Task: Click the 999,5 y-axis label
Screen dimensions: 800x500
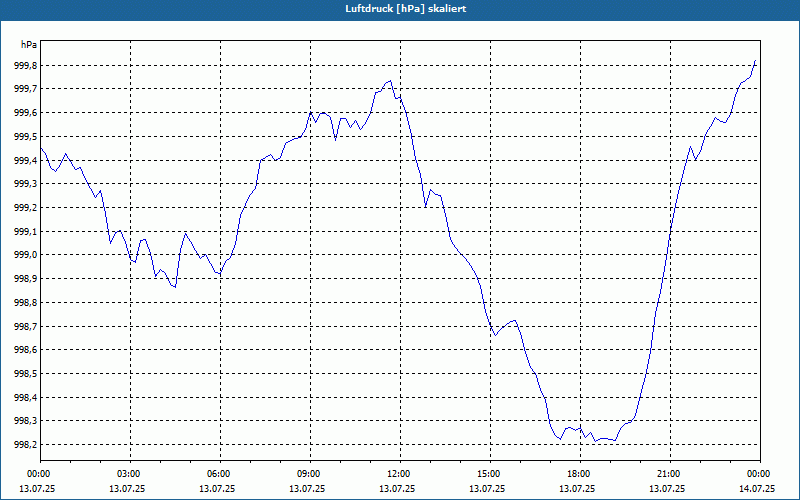Action: click(25, 137)
